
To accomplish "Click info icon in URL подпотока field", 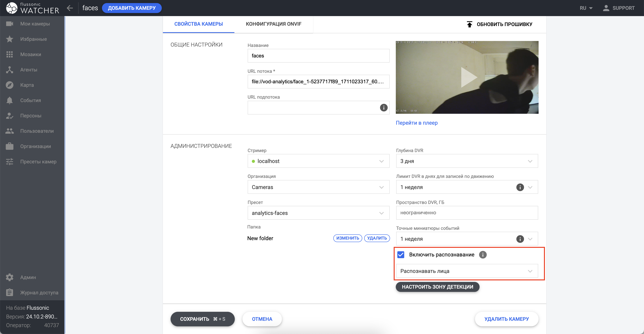I will pos(384,108).
